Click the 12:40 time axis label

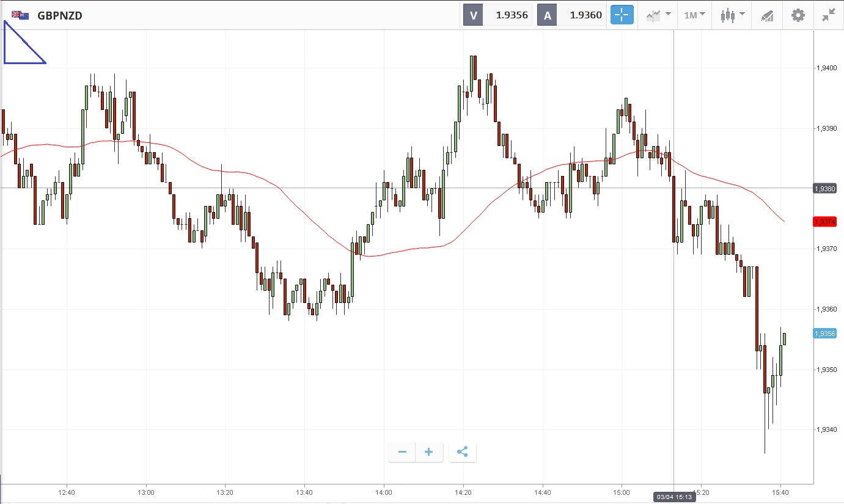(67, 492)
